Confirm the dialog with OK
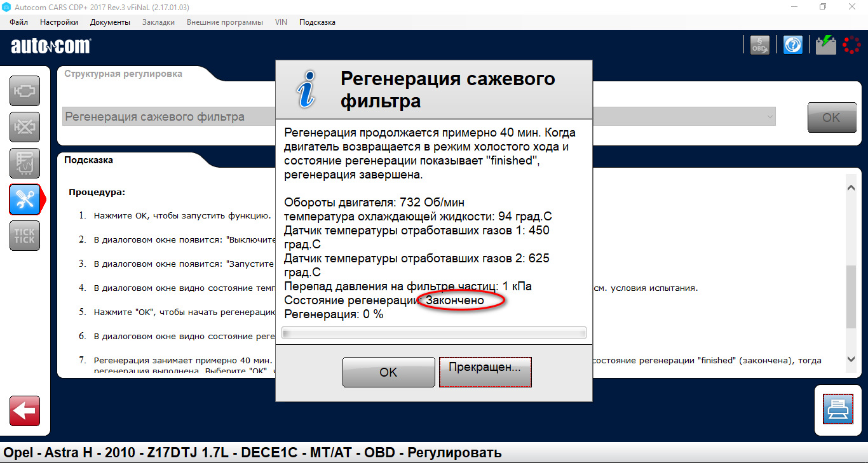The height and width of the screenshot is (463, 868). point(388,372)
